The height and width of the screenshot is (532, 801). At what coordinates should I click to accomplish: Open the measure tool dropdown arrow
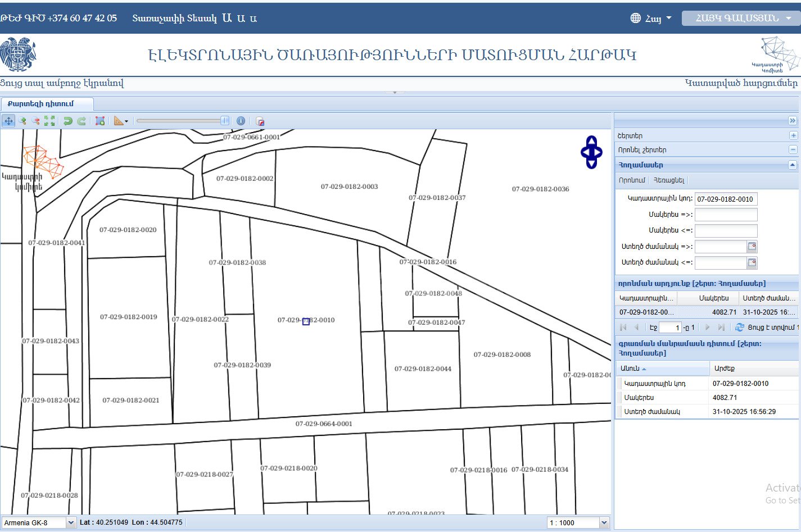tap(126, 121)
